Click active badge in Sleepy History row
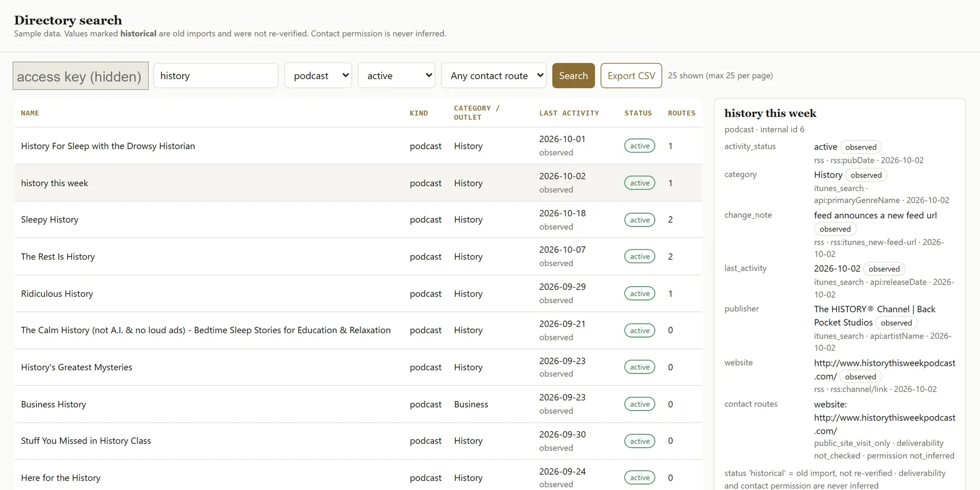Screen dimensions: 980x490 (640, 220)
